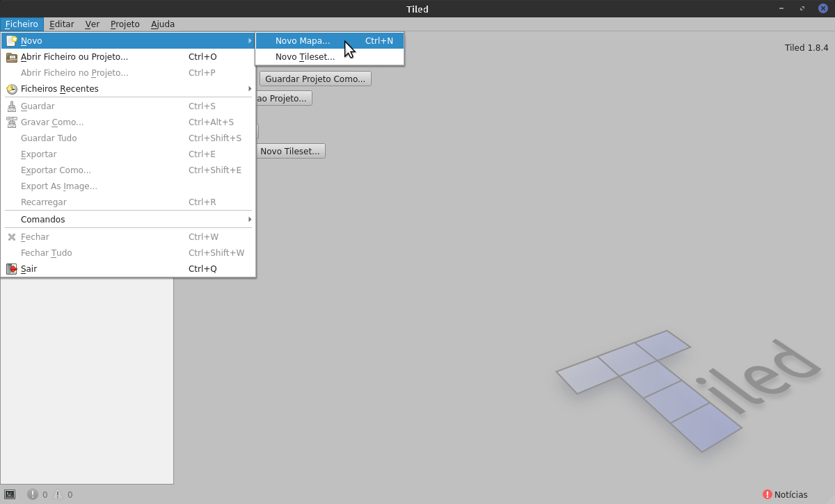
Task: Choose Abrir Ficheiro ou Projeto...
Action: point(128,57)
